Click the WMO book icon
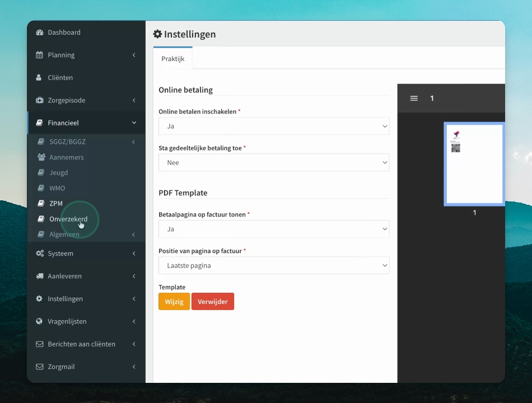The width and height of the screenshot is (532, 403). click(x=41, y=188)
